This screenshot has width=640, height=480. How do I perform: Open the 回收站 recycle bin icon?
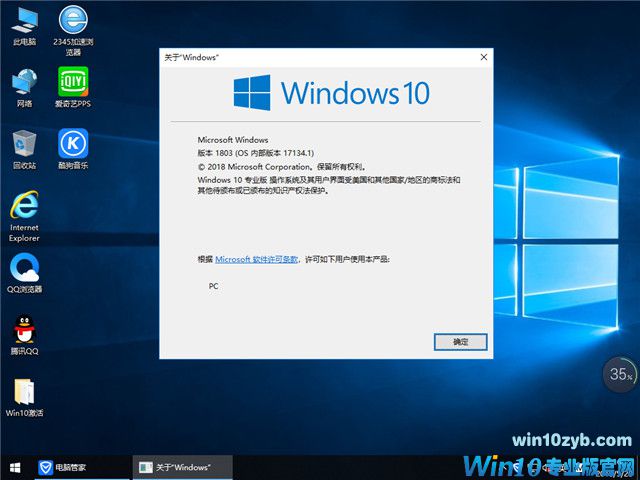24,150
